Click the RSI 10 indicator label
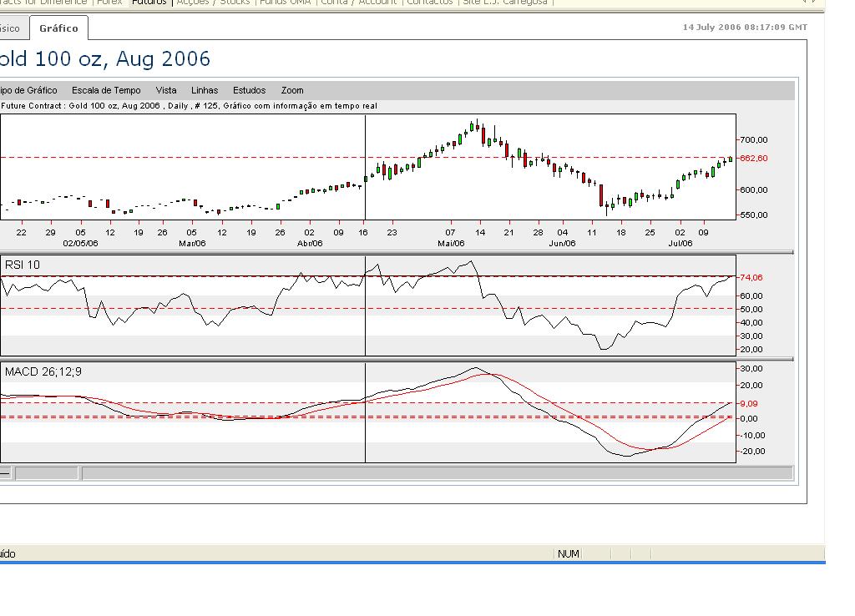855x616 pixels. coord(23,265)
